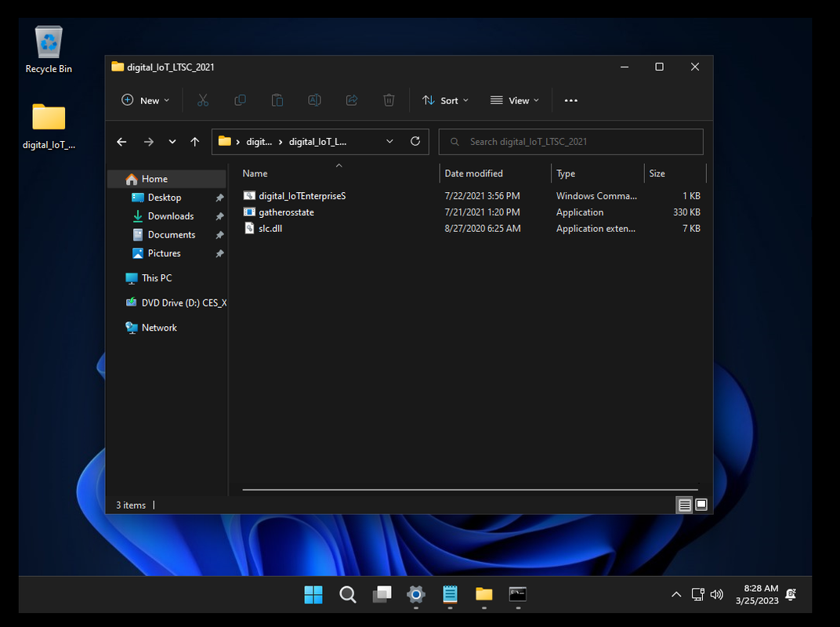This screenshot has height=627, width=840.
Task: Open Task View on taskbar
Action: pos(382,594)
